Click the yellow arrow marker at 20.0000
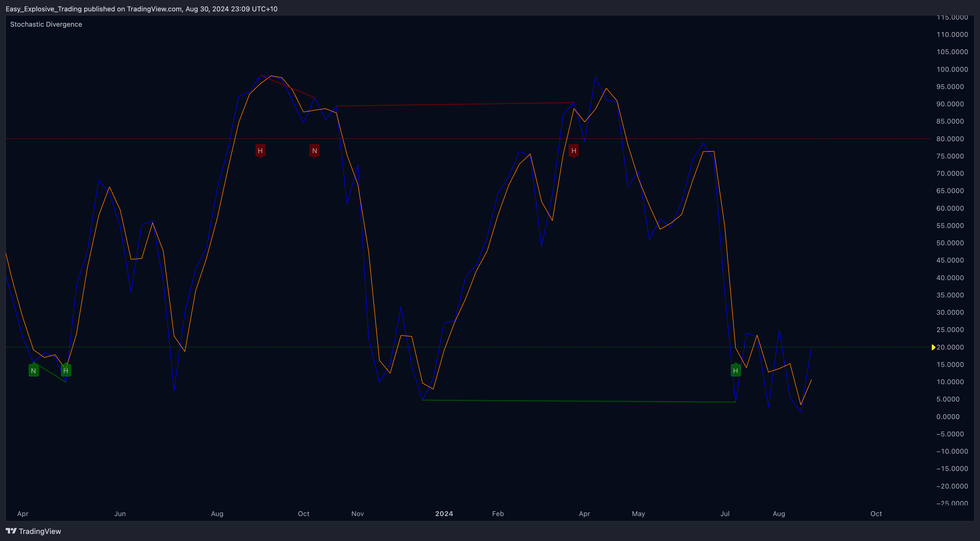980x541 pixels. tap(933, 347)
